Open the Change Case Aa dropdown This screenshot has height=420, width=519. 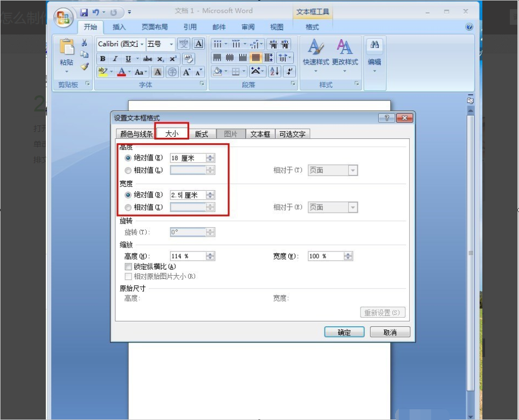click(x=141, y=72)
